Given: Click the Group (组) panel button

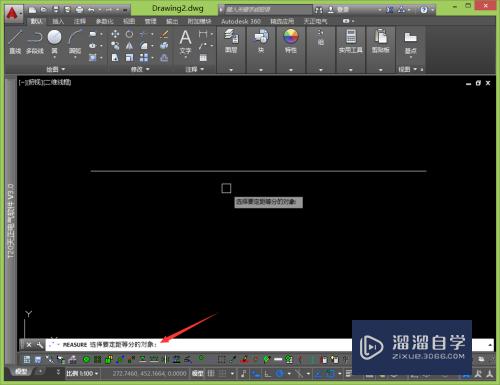Looking at the screenshot, I should click(321, 37).
